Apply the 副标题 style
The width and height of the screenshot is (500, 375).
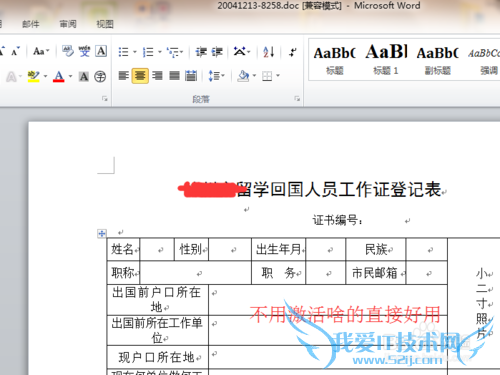pyautogui.click(x=437, y=60)
